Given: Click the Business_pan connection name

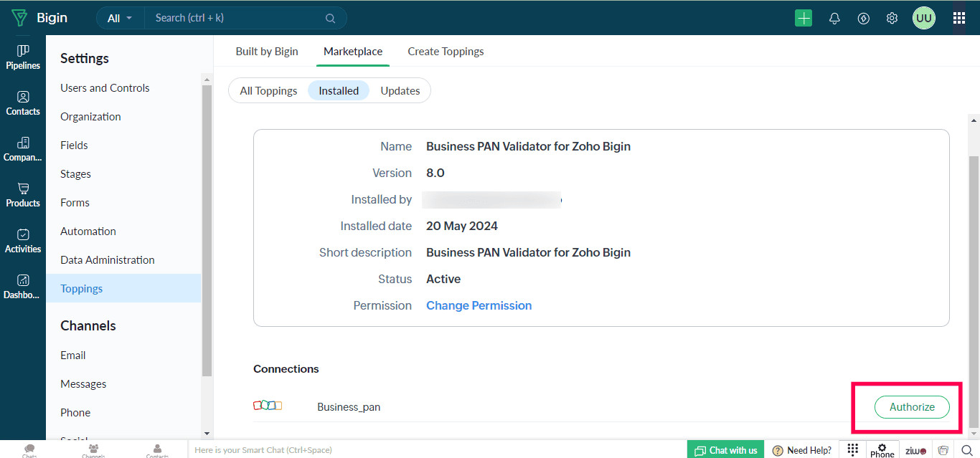Looking at the screenshot, I should point(349,406).
